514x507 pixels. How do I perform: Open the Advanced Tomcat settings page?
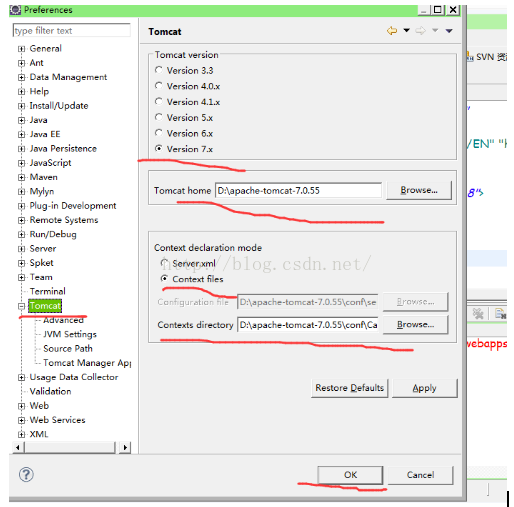[x=63, y=320]
